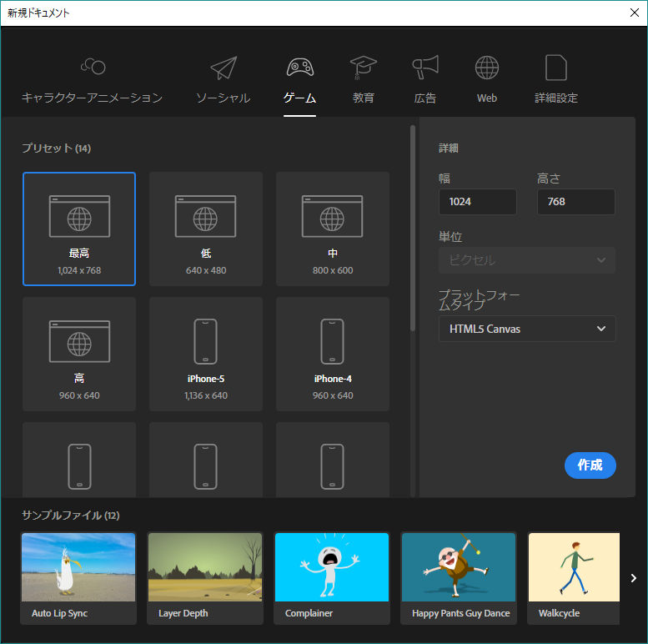Switch to the キャラクターアニメーション tab
The width and height of the screenshot is (648, 644).
[93, 98]
